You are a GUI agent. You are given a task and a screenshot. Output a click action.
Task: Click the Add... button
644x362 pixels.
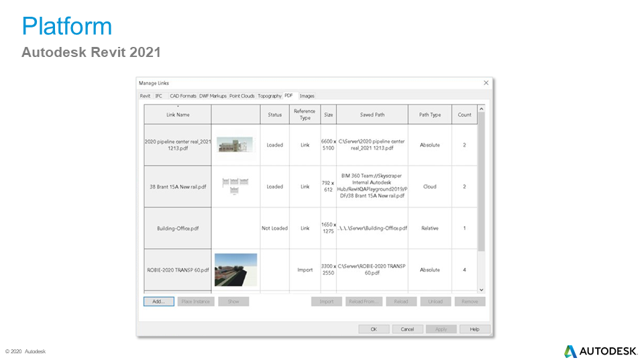tap(158, 302)
